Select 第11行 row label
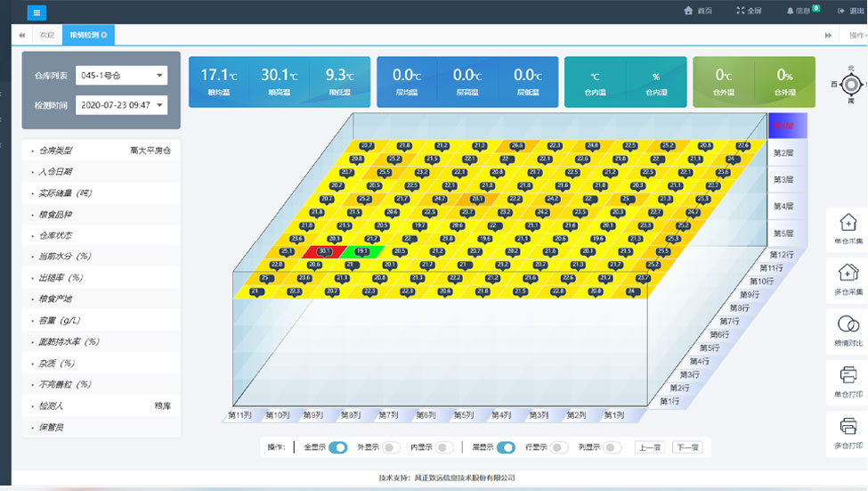The height and width of the screenshot is (491, 868). pos(771,268)
